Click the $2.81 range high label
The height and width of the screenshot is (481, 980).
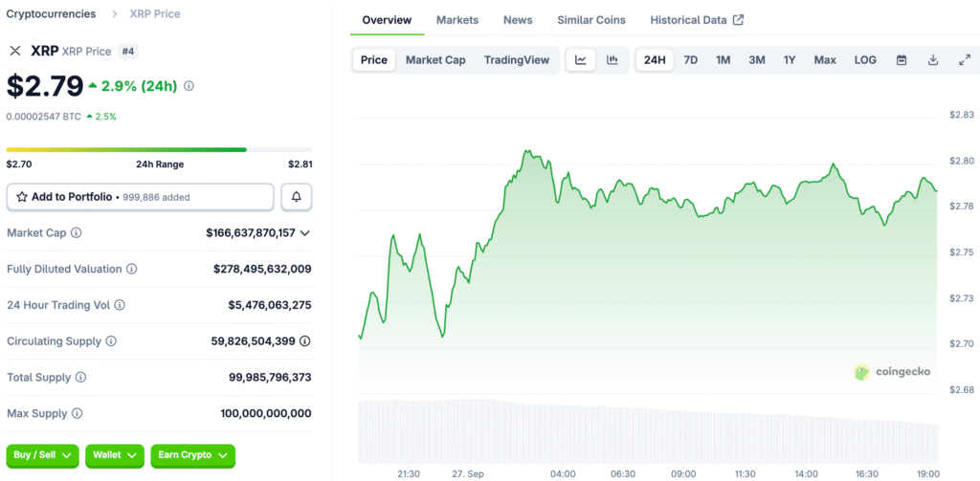pyautogui.click(x=300, y=164)
